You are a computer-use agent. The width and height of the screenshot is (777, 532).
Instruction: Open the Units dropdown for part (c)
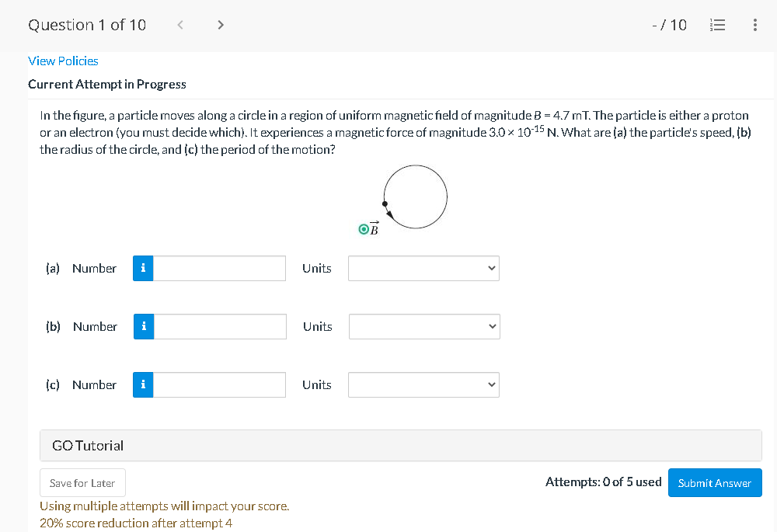coord(423,384)
